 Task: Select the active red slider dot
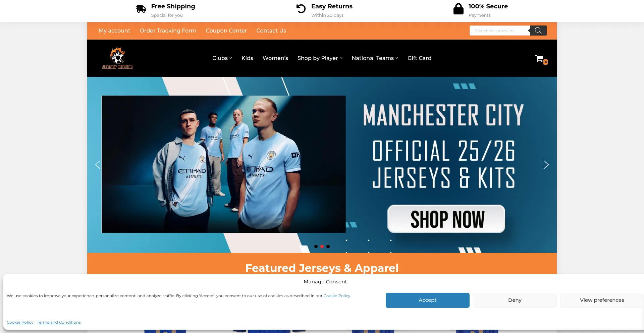click(322, 246)
